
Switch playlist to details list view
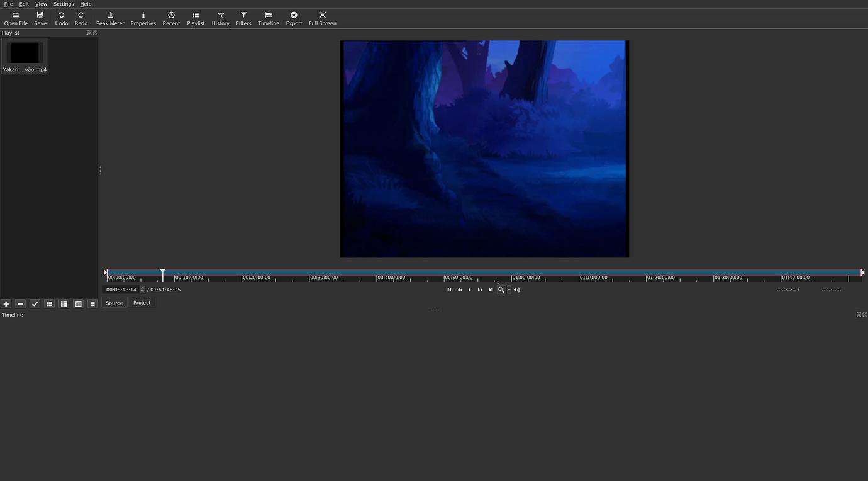click(x=50, y=303)
